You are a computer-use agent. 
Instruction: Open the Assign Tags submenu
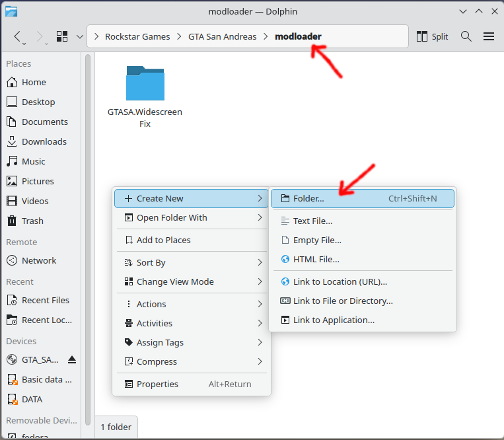coord(192,343)
